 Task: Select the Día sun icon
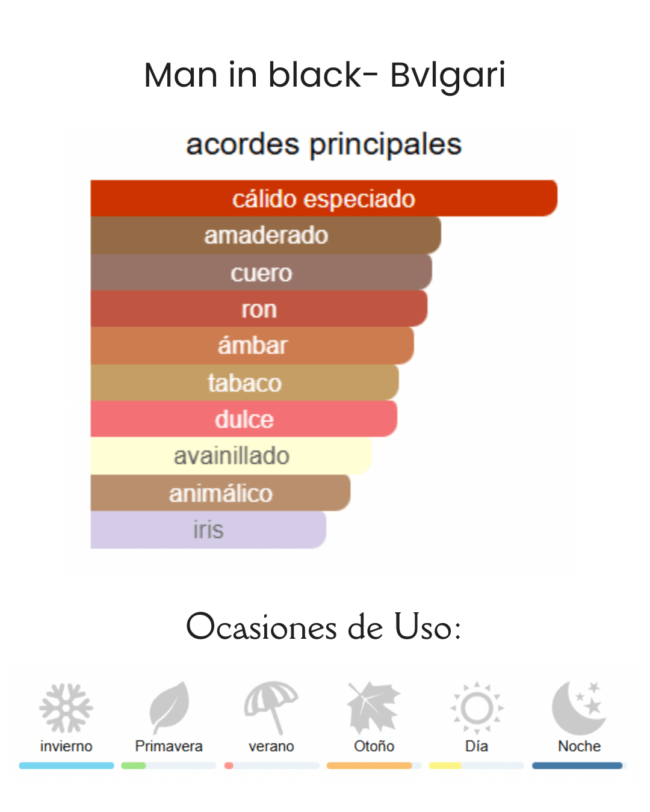(477, 707)
